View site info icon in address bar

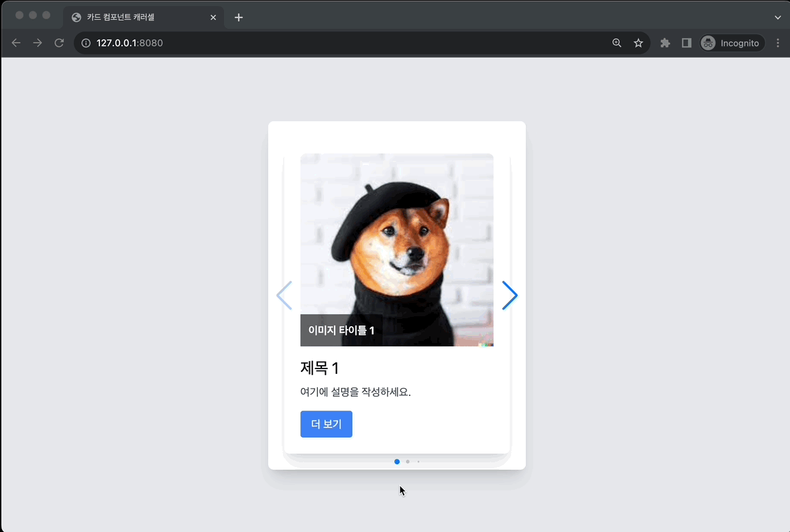click(x=86, y=44)
